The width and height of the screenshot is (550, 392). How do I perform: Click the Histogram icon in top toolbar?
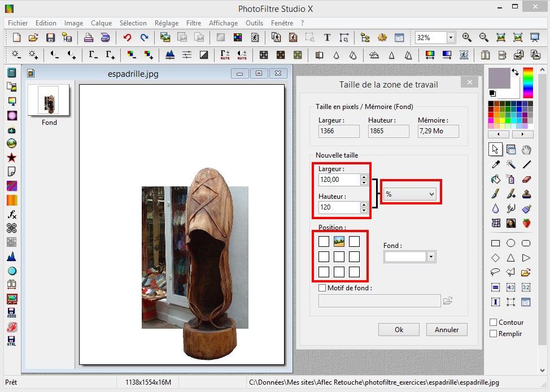coord(170,54)
